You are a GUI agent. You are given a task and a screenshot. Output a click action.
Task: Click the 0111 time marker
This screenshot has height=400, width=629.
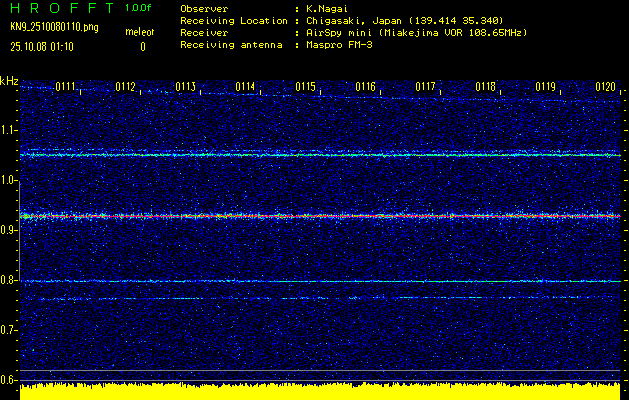[x=66, y=87]
